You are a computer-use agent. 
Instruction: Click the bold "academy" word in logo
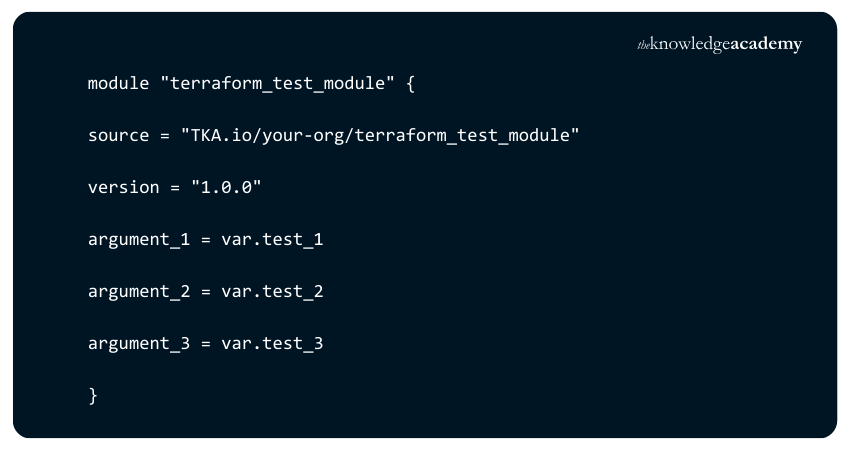click(x=766, y=45)
